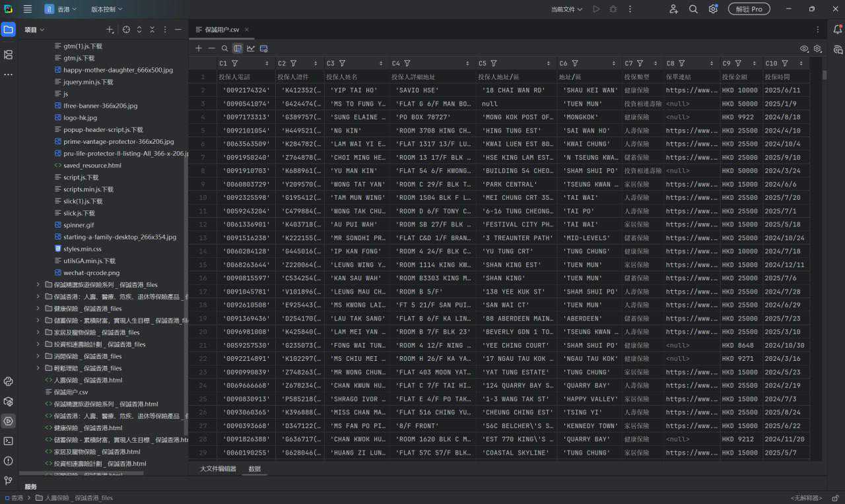Expand the 消閒保險 _ 保誠香港_files folder
This screenshot has height=504, width=845.
tap(38, 356)
